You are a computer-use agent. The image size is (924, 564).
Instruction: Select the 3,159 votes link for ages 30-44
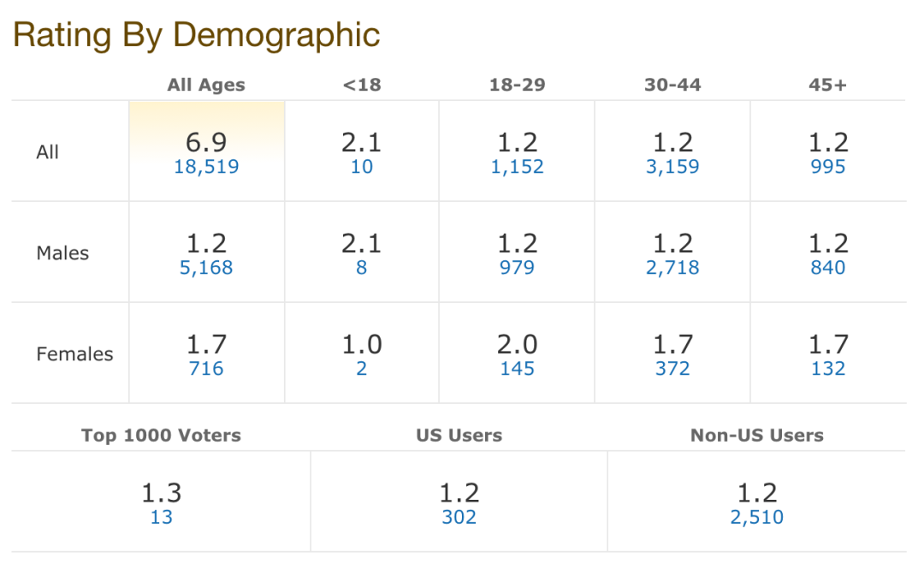tap(672, 167)
